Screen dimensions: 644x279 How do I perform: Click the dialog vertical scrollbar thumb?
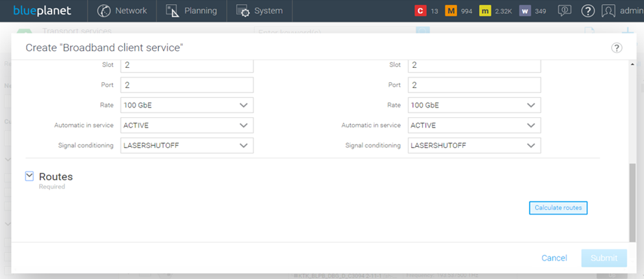coord(632,203)
